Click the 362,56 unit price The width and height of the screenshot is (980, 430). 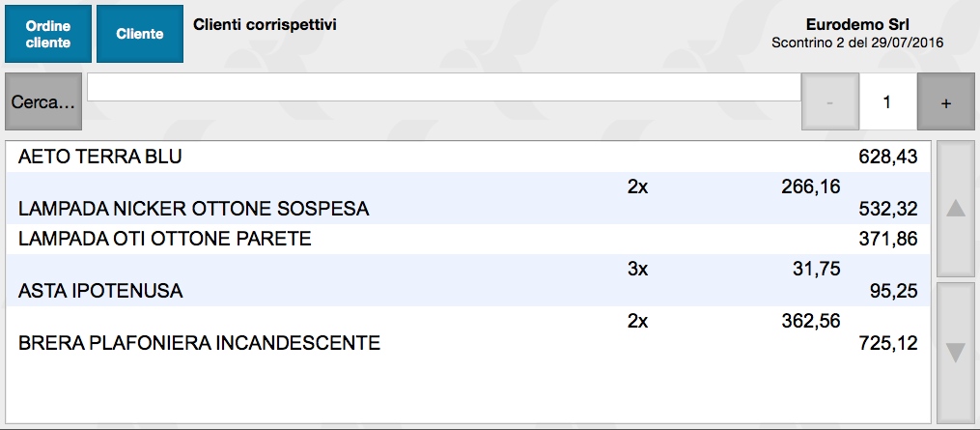[x=810, y=322]
